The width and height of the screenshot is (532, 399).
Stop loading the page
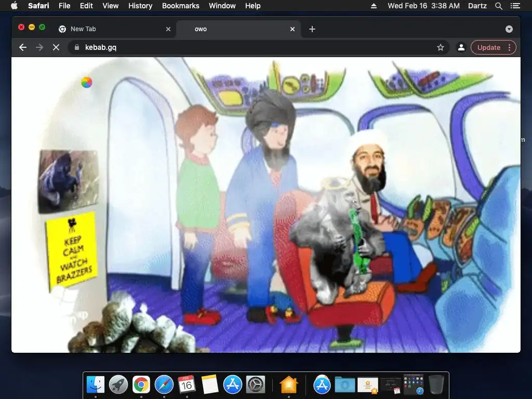56,47
